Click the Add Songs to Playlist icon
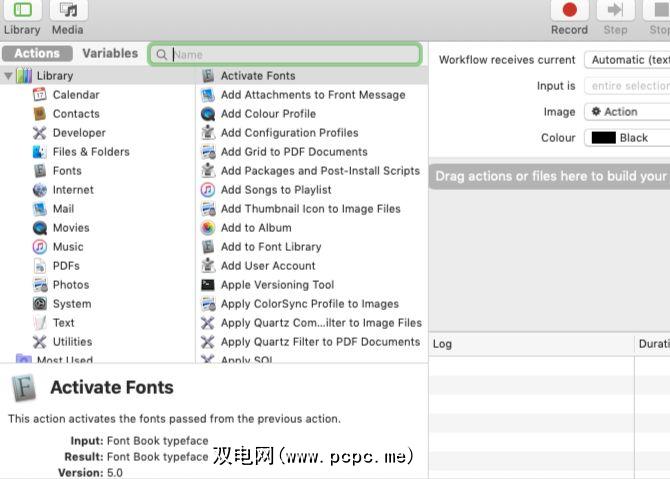Viewport: 670px width, 479px height. (x=208, y=190)
